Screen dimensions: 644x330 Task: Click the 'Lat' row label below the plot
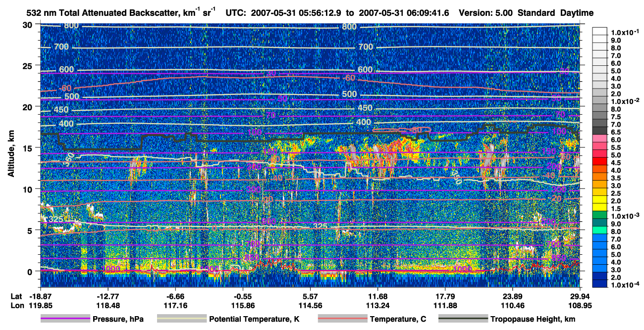(16, 296)
